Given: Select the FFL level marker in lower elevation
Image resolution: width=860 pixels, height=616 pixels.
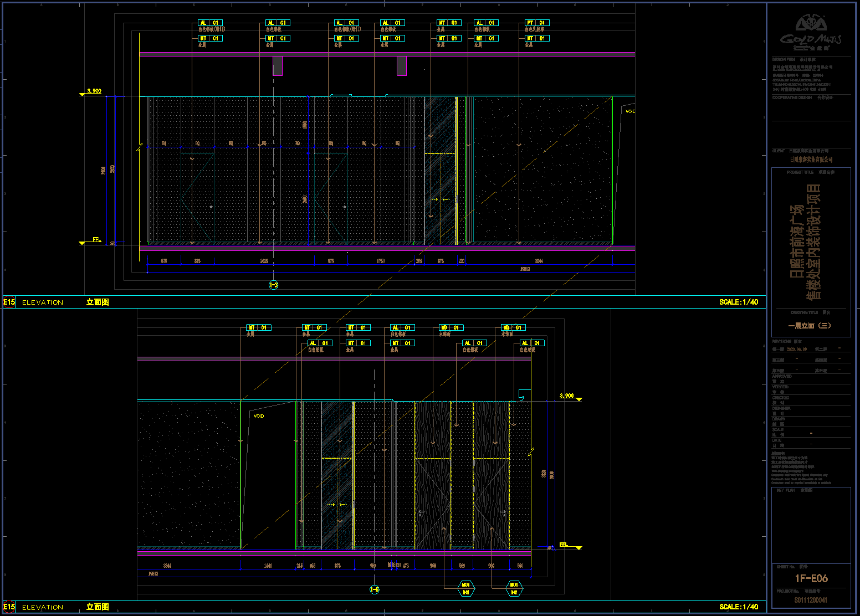Looking at the screenshot, I should [x=564, y=545].
